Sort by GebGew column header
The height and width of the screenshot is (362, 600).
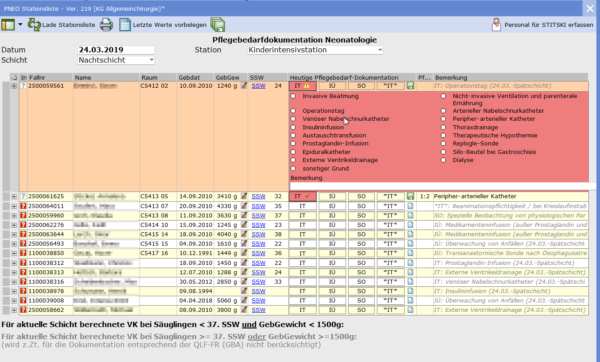click(x=231, y=77)
